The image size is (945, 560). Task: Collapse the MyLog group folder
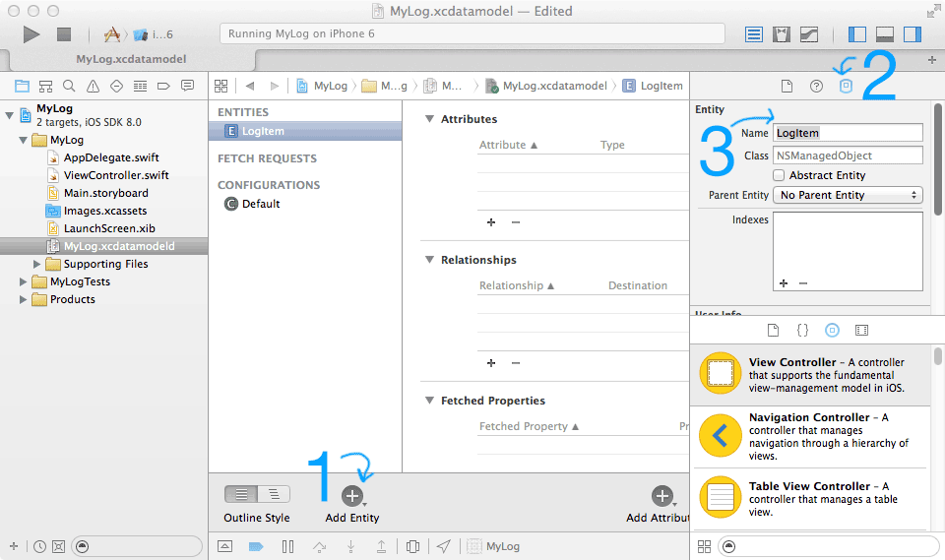point(23,140)
